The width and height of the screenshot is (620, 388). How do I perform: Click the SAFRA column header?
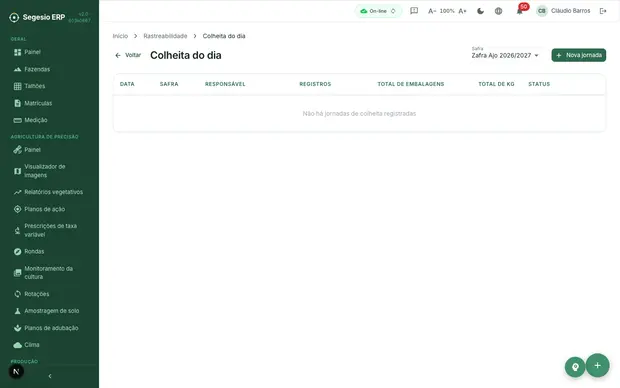(x=169, y=84)
